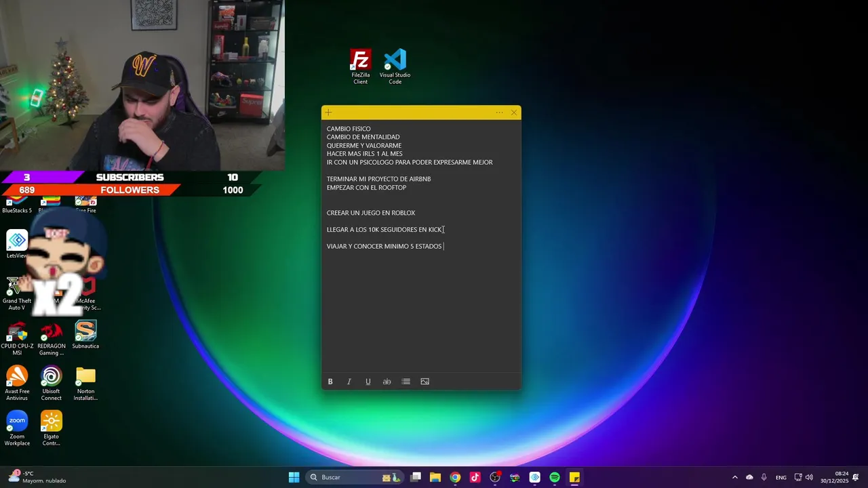
Task: Click the line EMPEZAR CON EL ROOFTOP
Action: click(367, 188)
